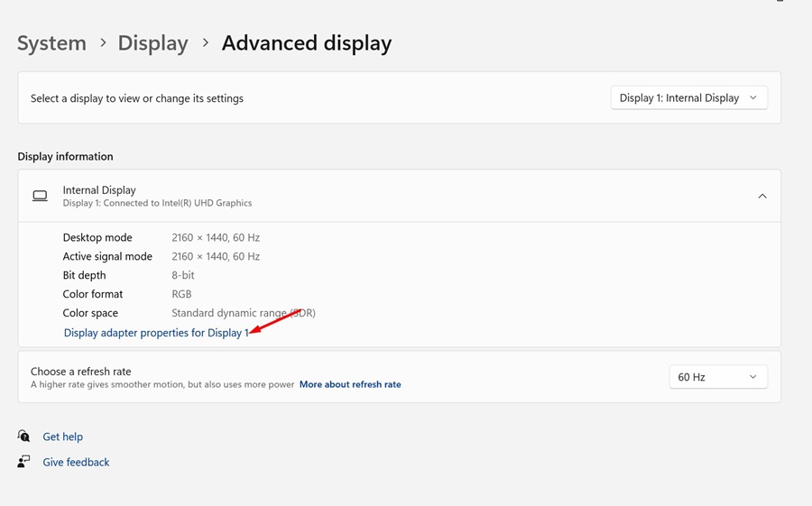Image resolution: width=812 pixels, height=506 pixels.
Task: Select the Give feedback link
Action: [76, 462]
